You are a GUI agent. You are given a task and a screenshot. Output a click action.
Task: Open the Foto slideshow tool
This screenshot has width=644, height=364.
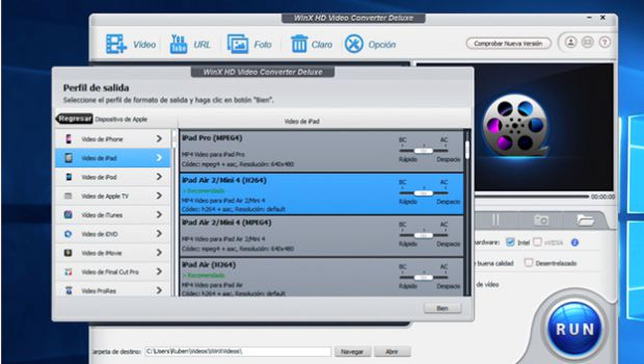coord(238,44)
